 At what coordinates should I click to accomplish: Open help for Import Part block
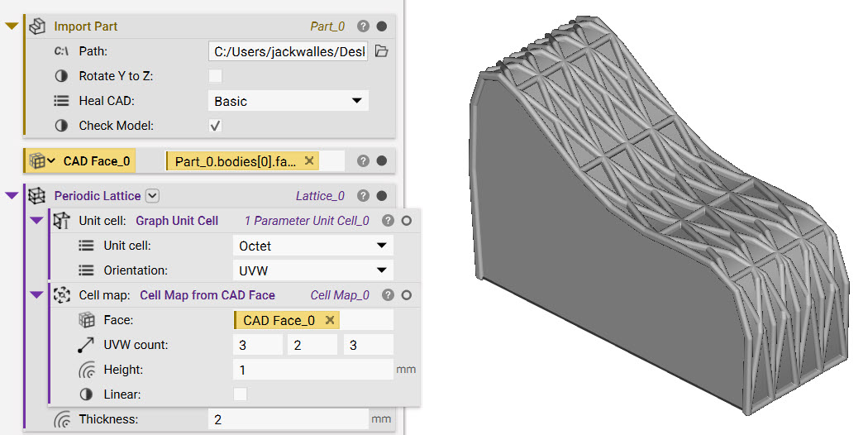(363, 26)
